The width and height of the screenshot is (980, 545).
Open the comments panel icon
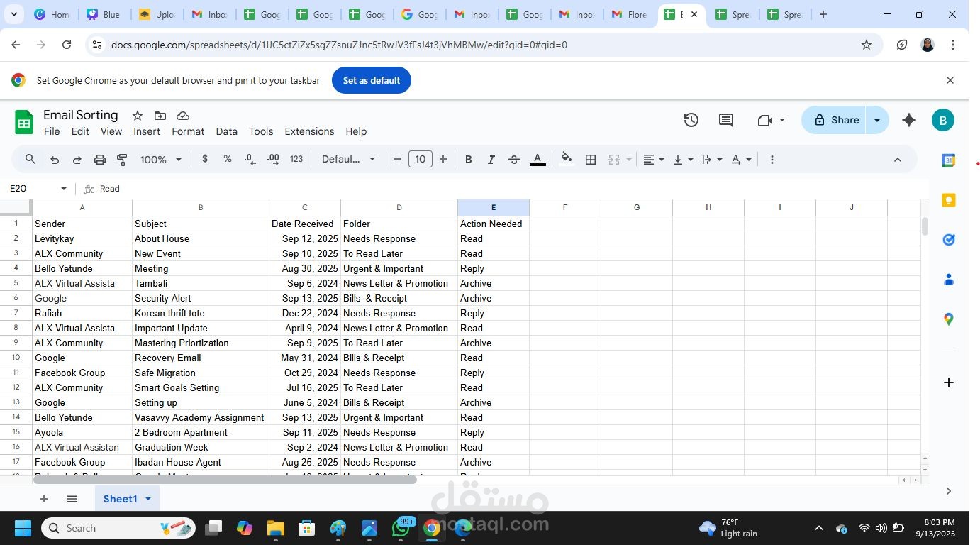tap(725, 121)
